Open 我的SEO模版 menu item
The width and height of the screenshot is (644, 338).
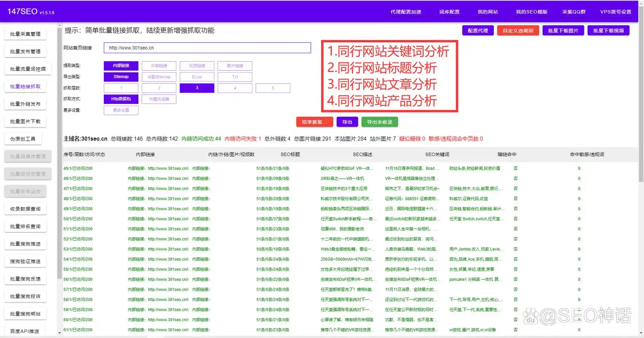531,12
